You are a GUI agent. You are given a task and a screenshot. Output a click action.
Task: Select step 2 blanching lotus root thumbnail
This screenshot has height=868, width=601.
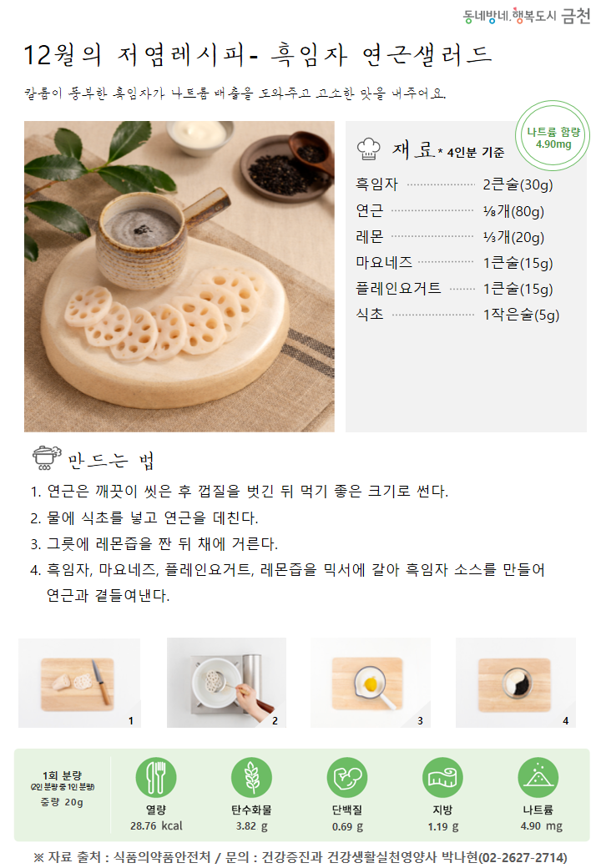[226, 683]
